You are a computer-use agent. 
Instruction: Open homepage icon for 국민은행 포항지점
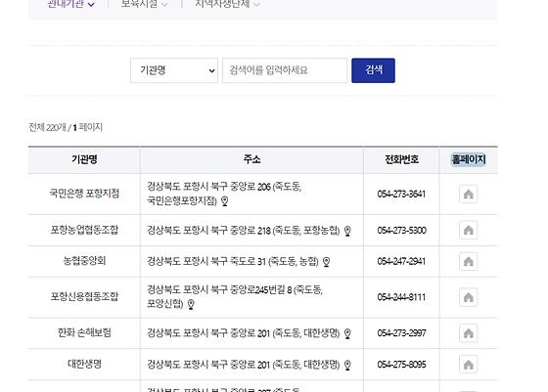468,195
